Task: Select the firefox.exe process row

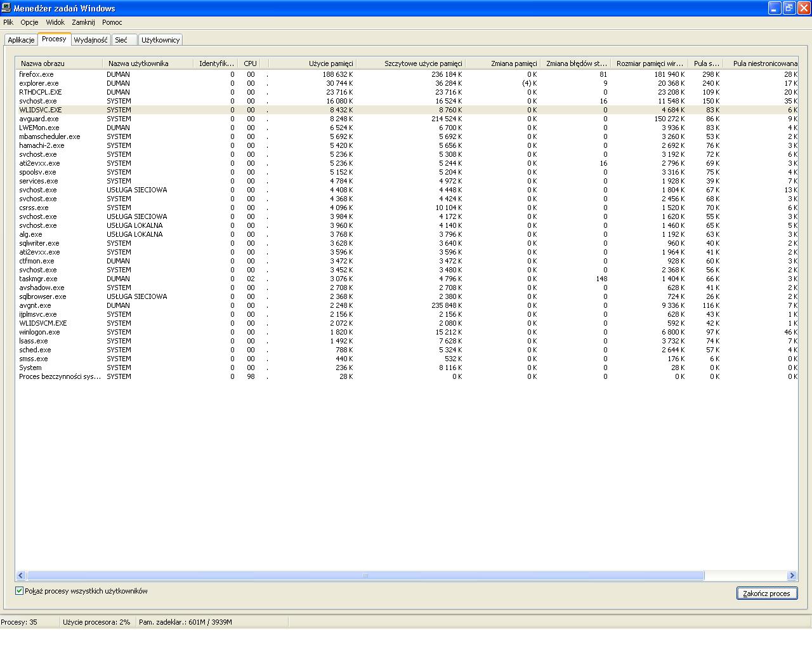Action: click(x=37, y=74)
